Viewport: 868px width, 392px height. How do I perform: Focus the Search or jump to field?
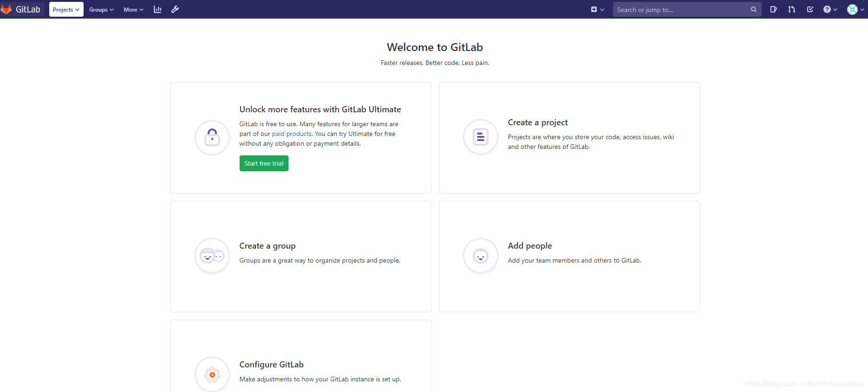[x=687, y=9]
